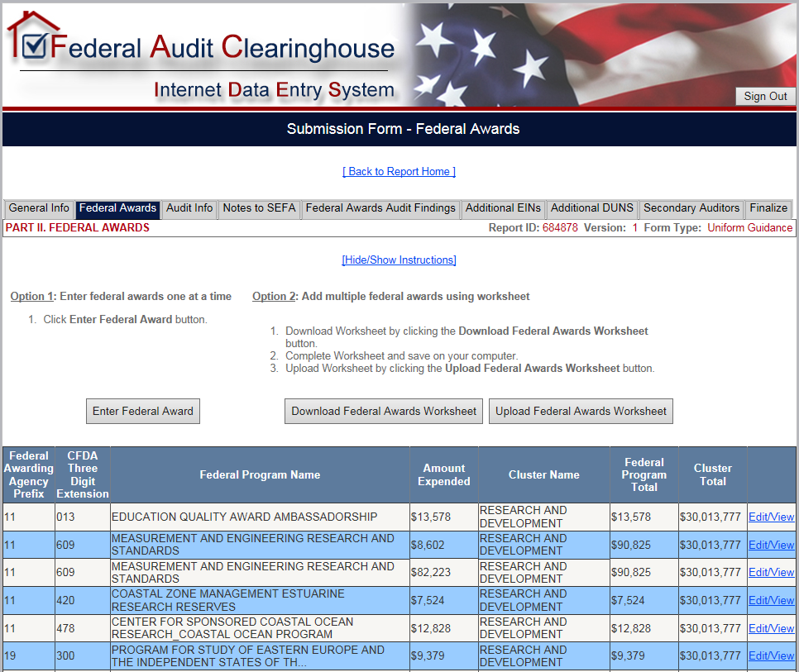The height and width of the screenshot is (672, 799).
Task: Switch to Additional EINs tab
Action: coord(503,208)
